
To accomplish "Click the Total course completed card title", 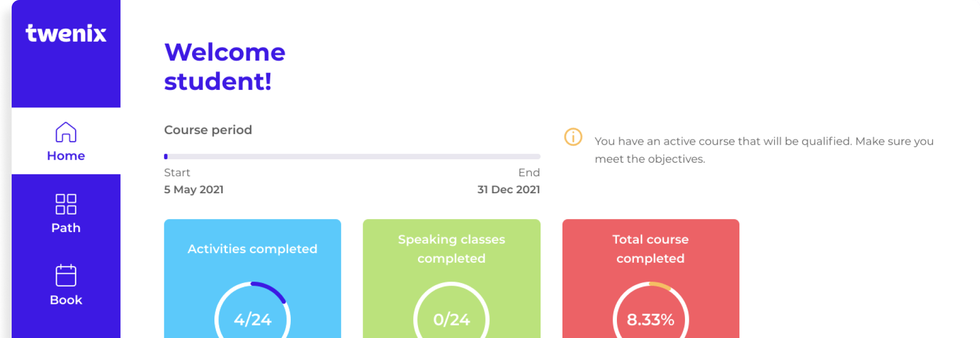I will 650,249.
